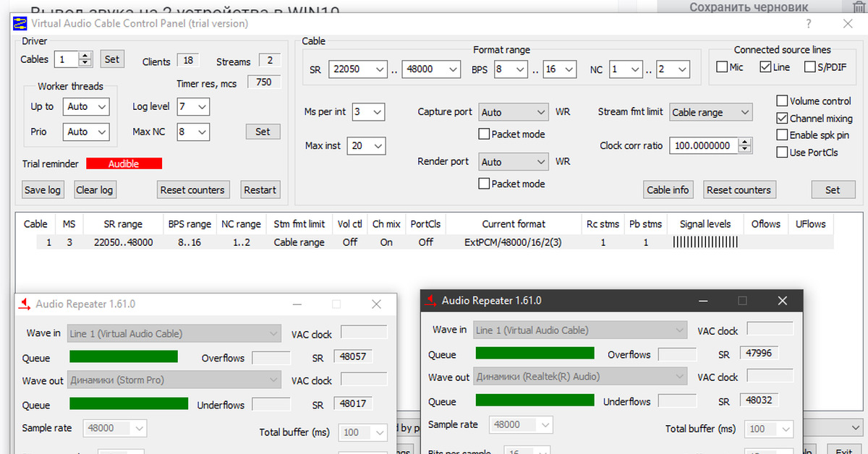The image size is (868, 454).
Task: Click the left Audio Repeater window icon
Action: [x=25, y=304]
